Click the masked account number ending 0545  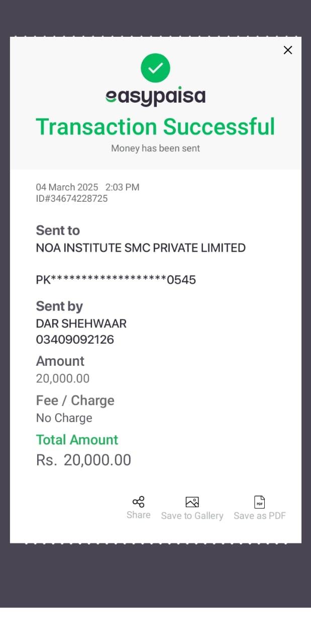click(116, 280)
